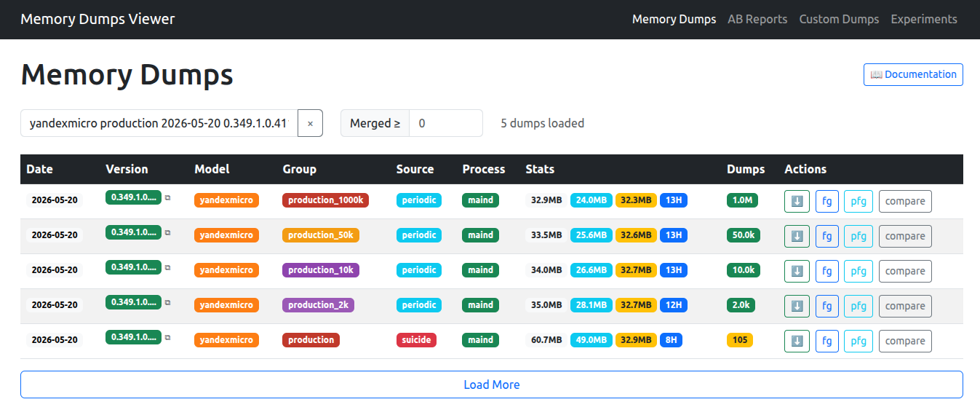The width and height of the screenshot is (980, 418).
Task: Open the Documentation link
Action: pos(913,74)
